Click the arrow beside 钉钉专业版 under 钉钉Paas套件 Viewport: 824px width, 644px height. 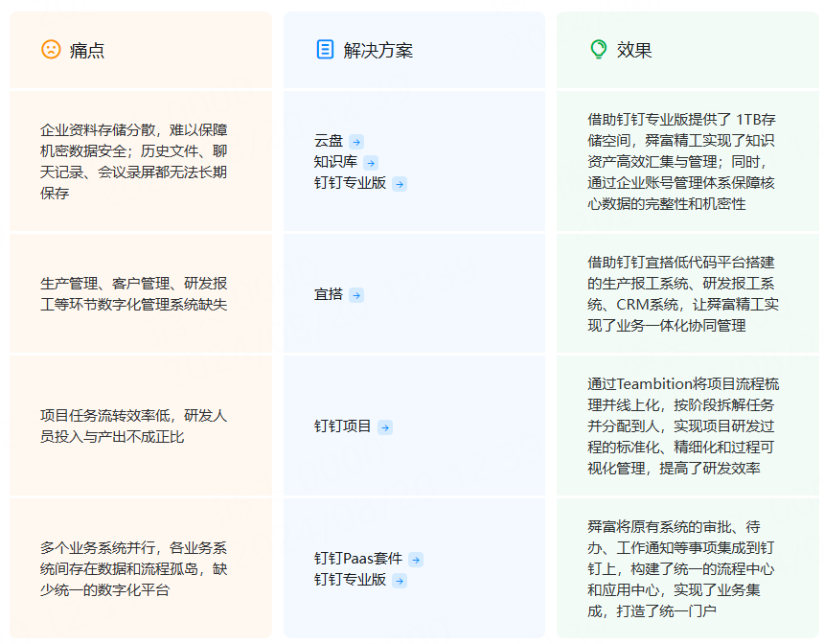[x=400, y=581]
